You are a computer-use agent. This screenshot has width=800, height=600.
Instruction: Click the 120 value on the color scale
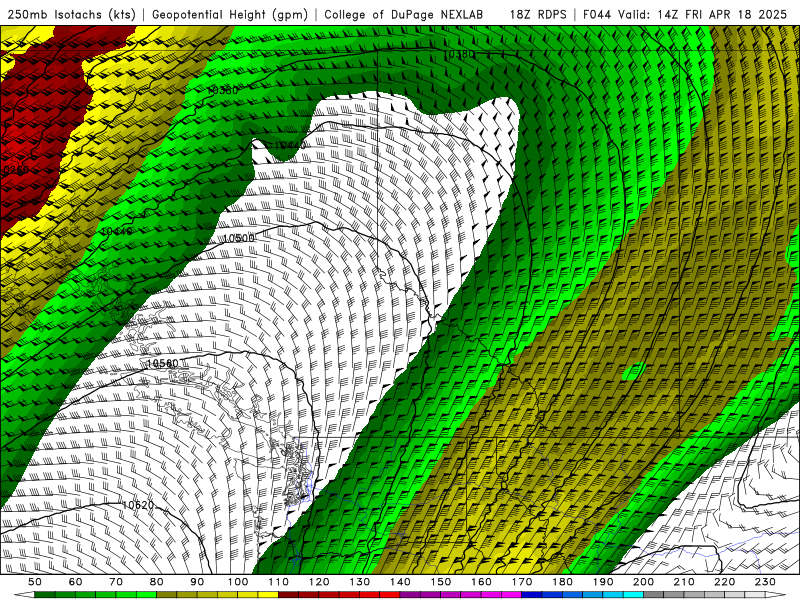(x=319, y=582)
